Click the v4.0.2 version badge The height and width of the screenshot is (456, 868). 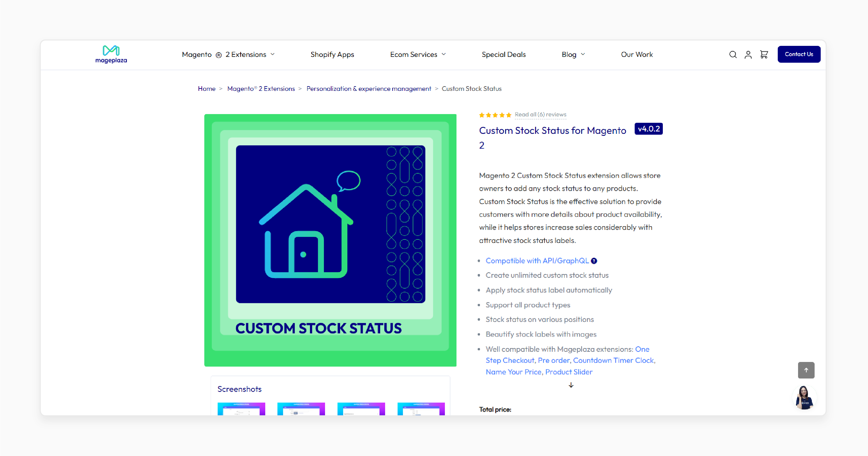[648, 129]
